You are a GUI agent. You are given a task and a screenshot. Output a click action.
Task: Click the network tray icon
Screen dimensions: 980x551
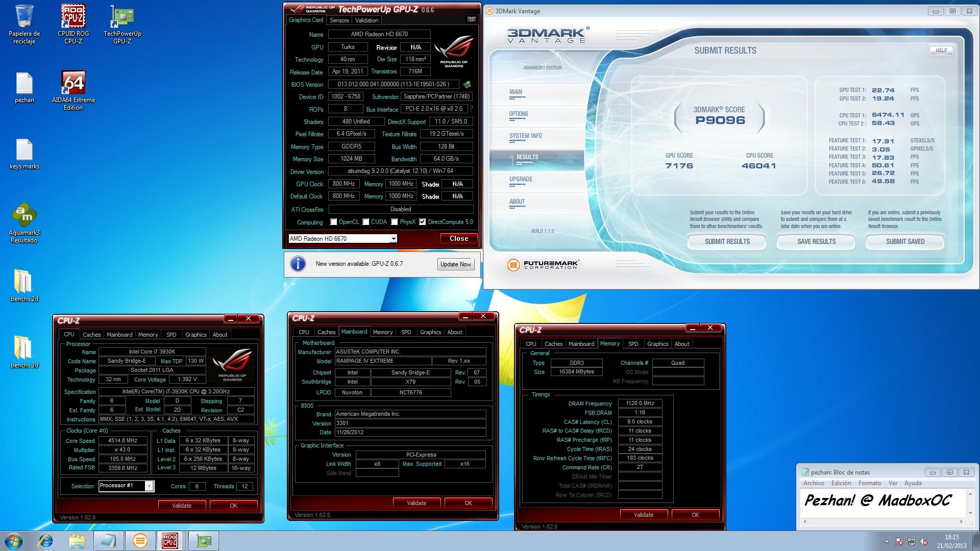(912, 541)
